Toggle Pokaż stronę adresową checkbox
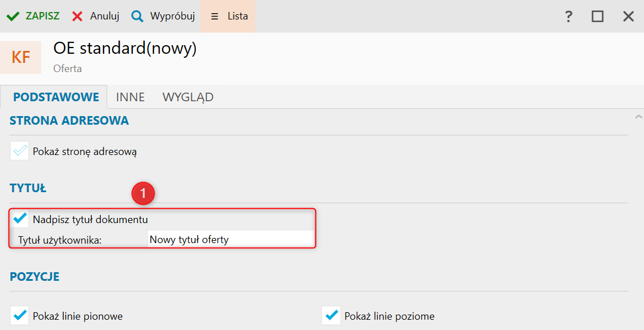This screenshot has width=644, height=330. (x=20, y=151)
